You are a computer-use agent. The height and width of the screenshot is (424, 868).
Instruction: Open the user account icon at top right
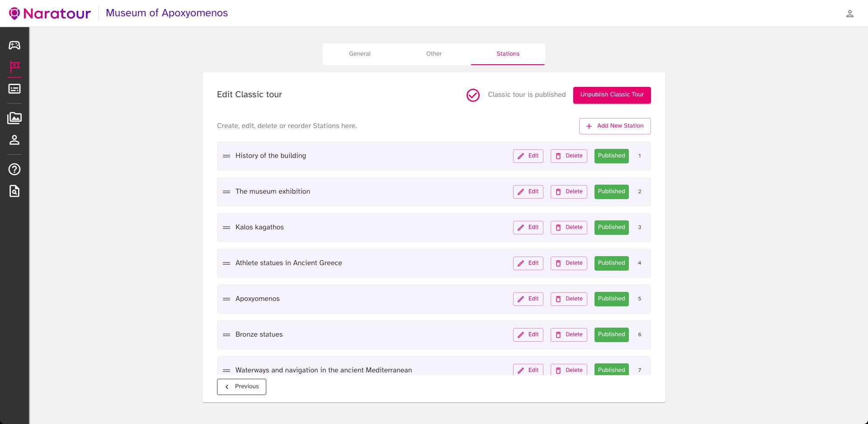849,14
